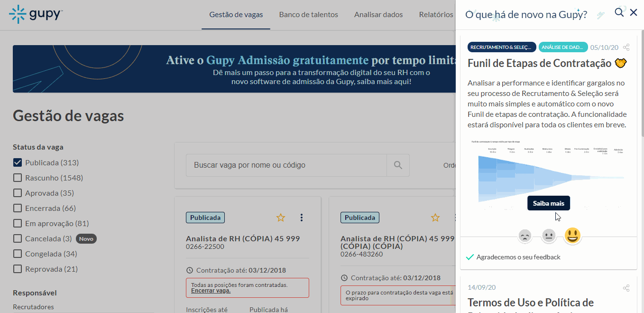Click the Encerrar vaga link
Viewport: 644px width, 313px height.
pyautogui.click(x=211, y=291)
